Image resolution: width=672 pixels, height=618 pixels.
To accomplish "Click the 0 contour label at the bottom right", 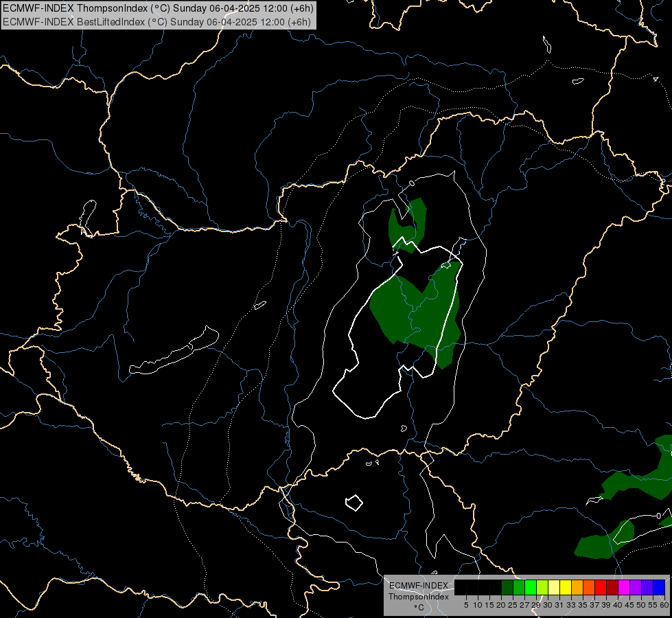I will point(659,516).
